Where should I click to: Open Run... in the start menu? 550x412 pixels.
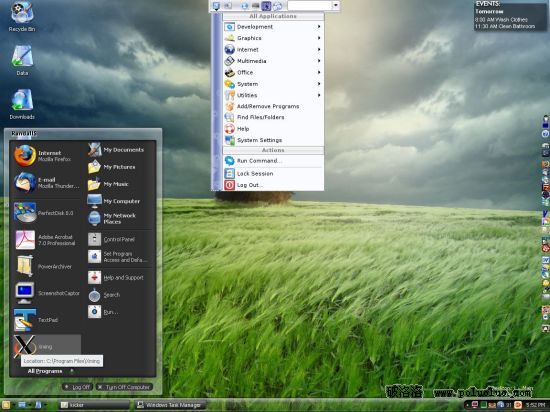[119, 312]
